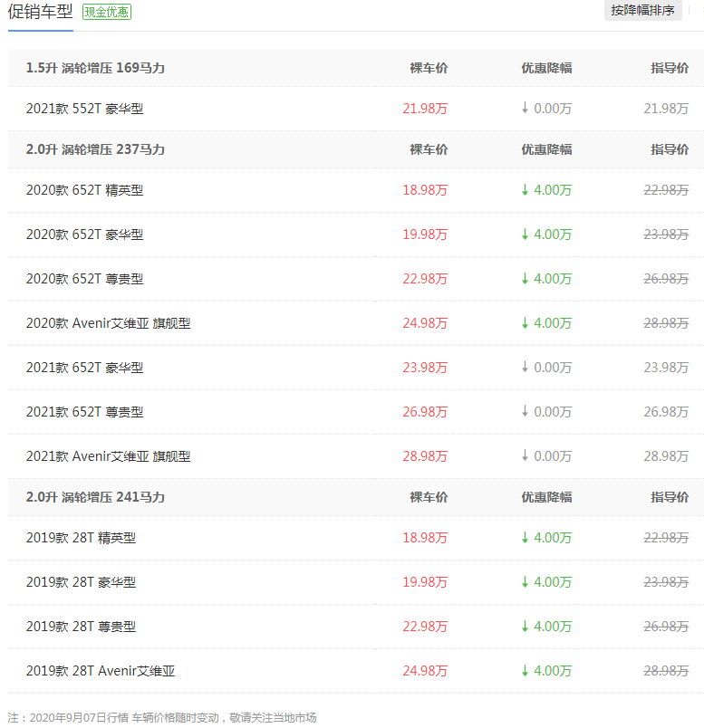Open 2020款 652T 豪华型 model
Image resolution: width=704 pixels, height=728 pixels.
coord(84,235)
